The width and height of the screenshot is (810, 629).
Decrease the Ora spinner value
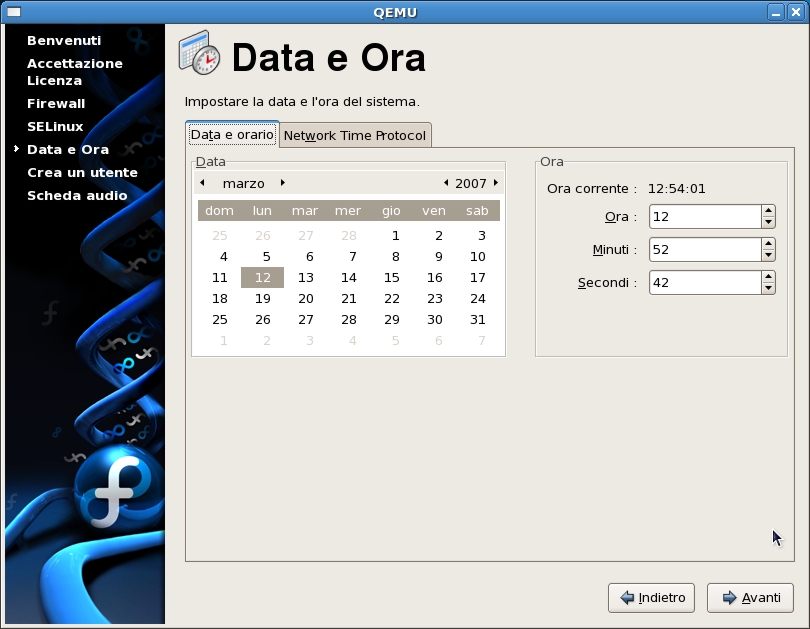pos(768,222)
